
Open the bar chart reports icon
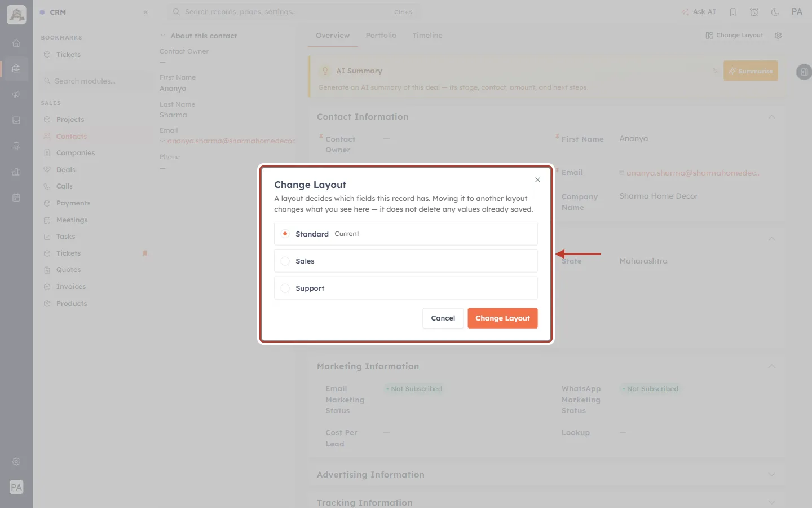click(16, 172)
